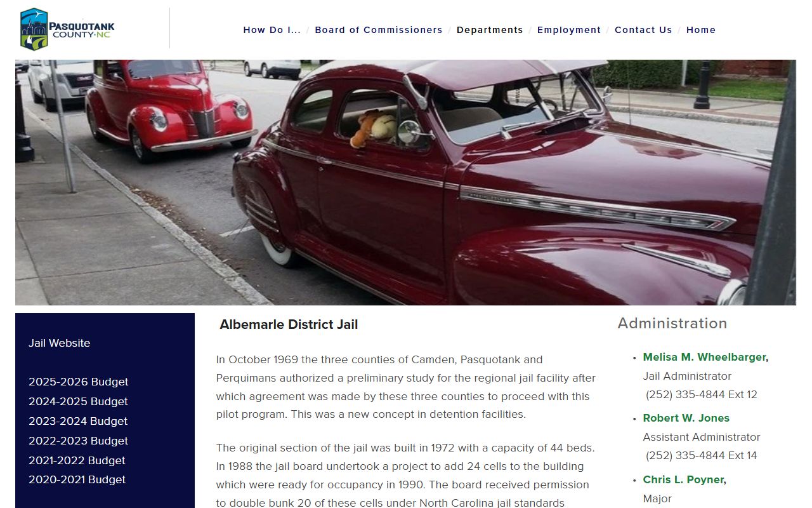Click the Pasquotank County NC logo
Screen dimensions: 812x508
click(67, 29)
